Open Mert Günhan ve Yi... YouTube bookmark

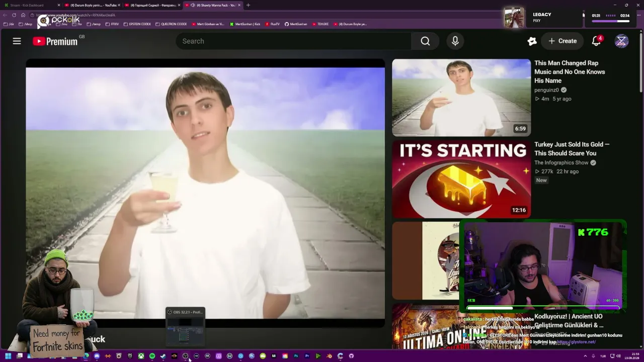pyautogui.click(x=208, y=24)
